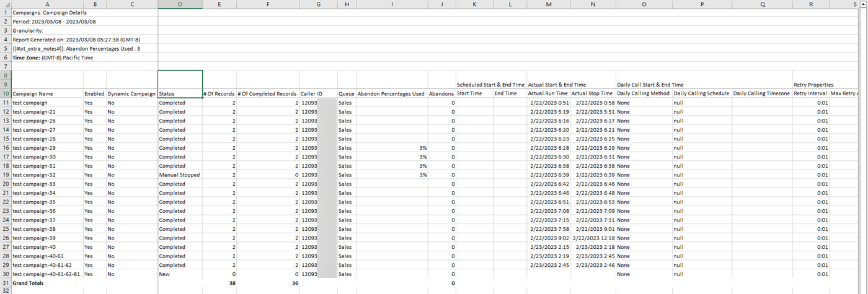
Task: Click the 'Caller ID' header cell
Action: (318, 94)
